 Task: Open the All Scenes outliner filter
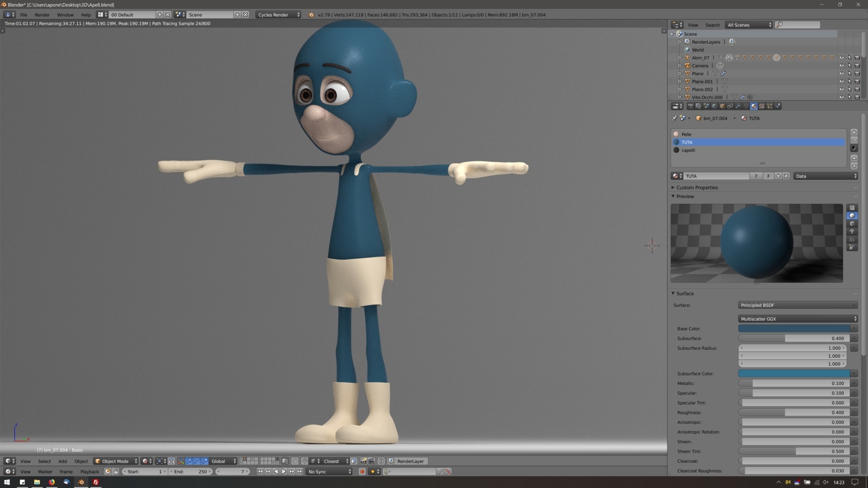pos(749,25)
